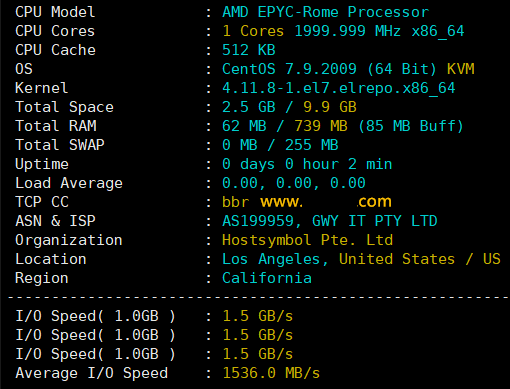Select the Los Angeles location text
Screen dimensions: 510x389
click(x=271, y=259)
